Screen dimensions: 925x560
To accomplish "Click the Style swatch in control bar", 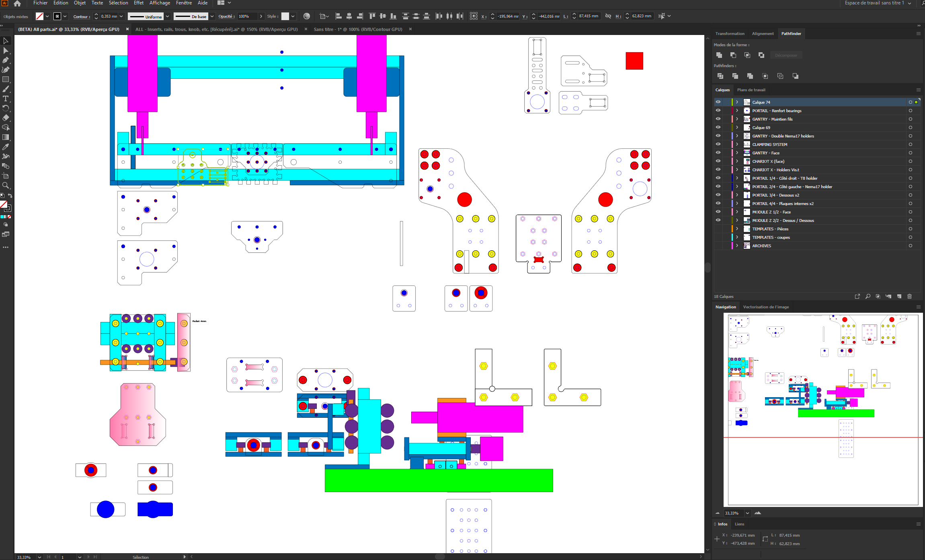I will click(x=285, y=16).
